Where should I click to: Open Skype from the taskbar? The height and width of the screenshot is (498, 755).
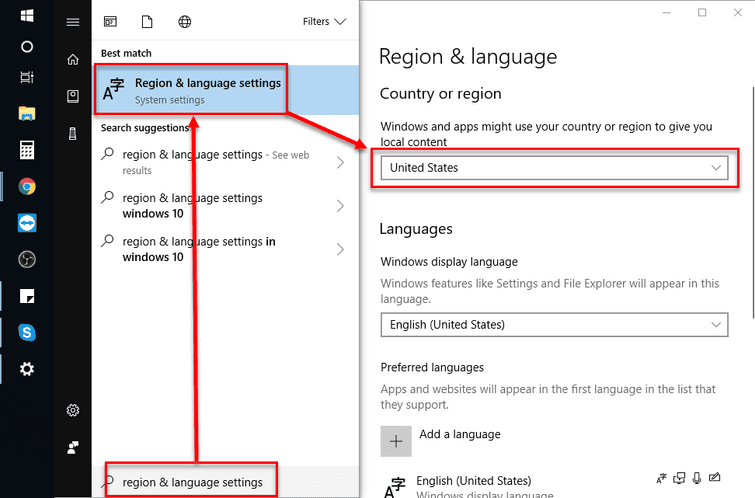click(x=27, y=332)
